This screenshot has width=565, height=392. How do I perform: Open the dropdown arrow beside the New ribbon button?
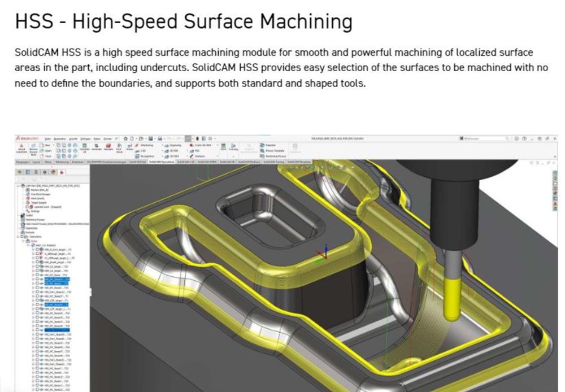[53, 146]
